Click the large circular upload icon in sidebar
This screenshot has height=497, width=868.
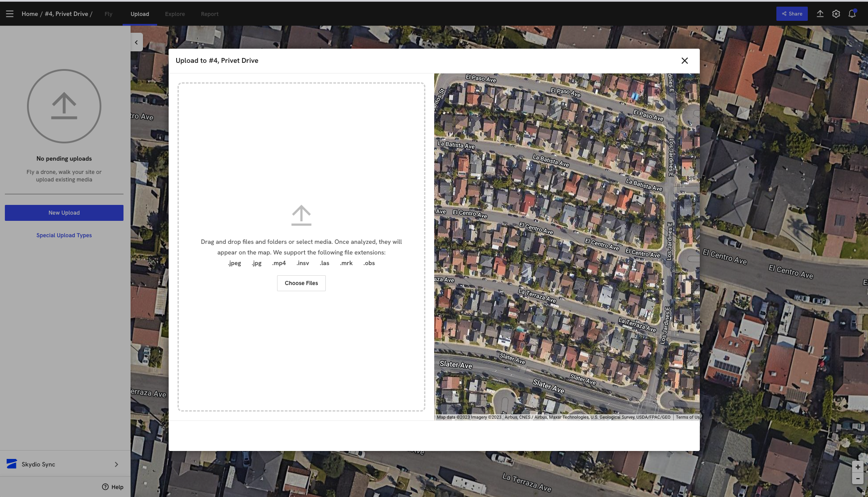(64, 106)
